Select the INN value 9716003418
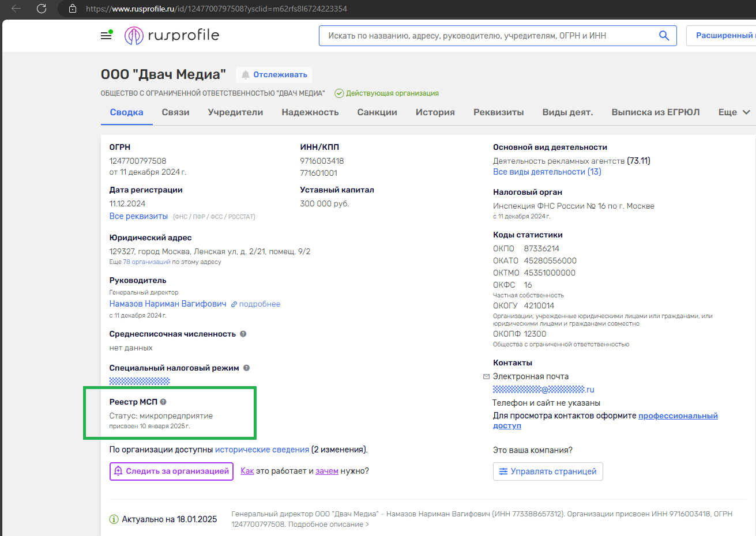This screenshot has height=536, width=756. 322,161
